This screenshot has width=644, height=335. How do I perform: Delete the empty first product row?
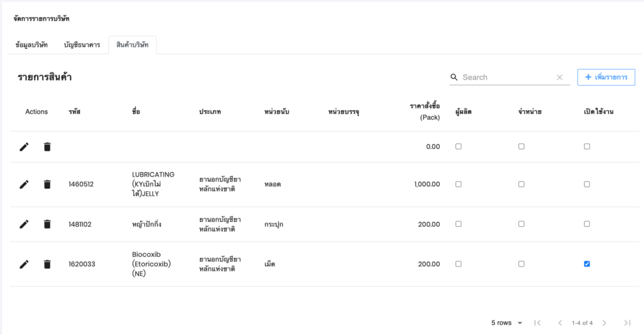(x=47, y=146)
